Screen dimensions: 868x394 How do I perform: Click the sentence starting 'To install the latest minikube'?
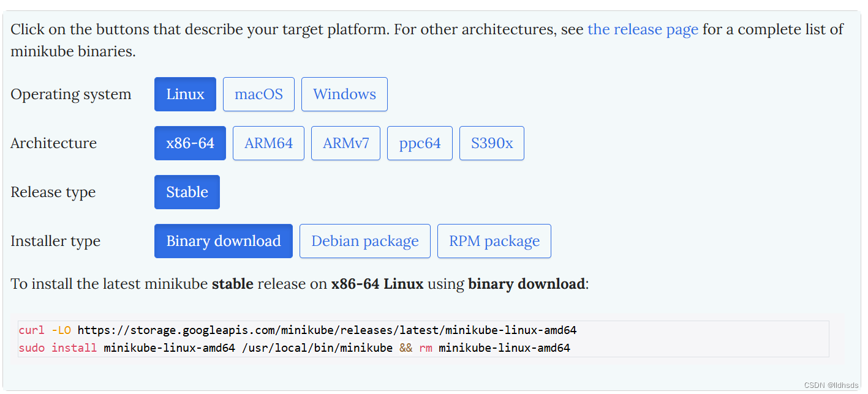[300, 284]
